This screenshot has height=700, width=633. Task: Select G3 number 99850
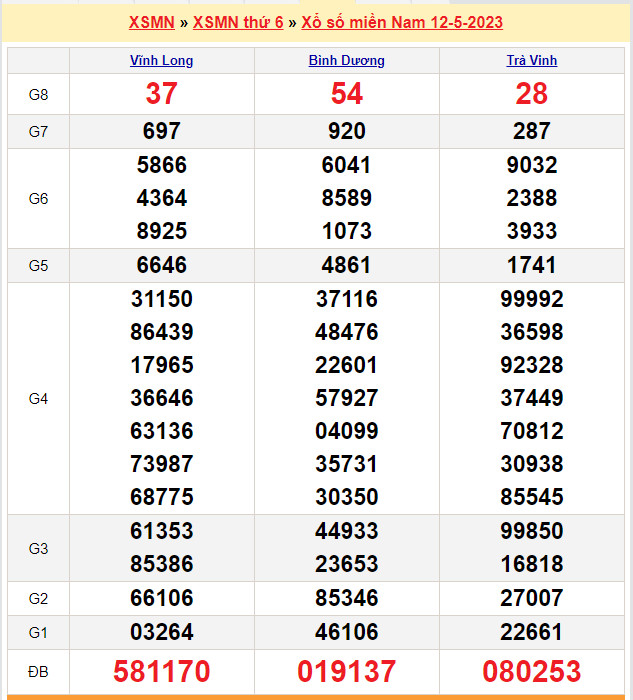pos(532,531)
